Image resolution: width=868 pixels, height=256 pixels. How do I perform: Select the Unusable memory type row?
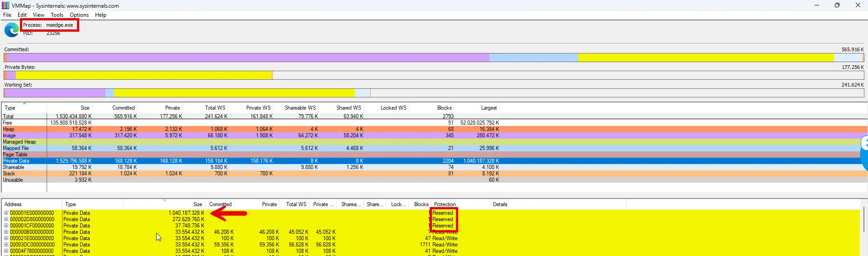pyautogui.click(x=435, y=180)
